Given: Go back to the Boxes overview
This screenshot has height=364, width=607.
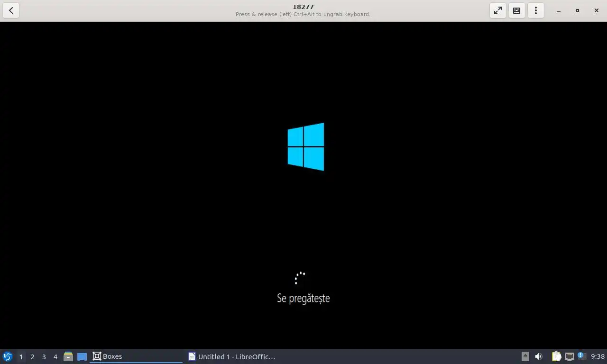Looking at the screenshot, I should (11, 10).
